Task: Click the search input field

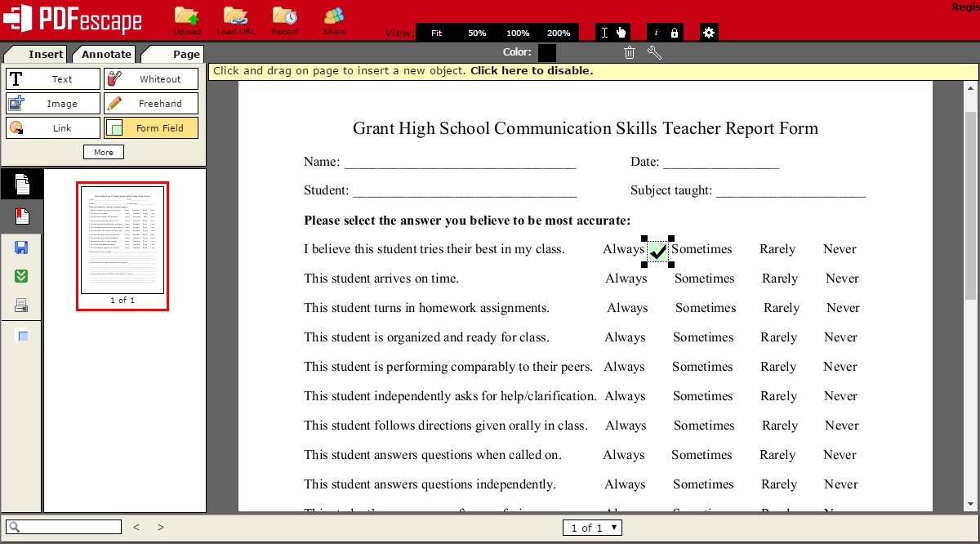Action: click(x=64, y=527)
